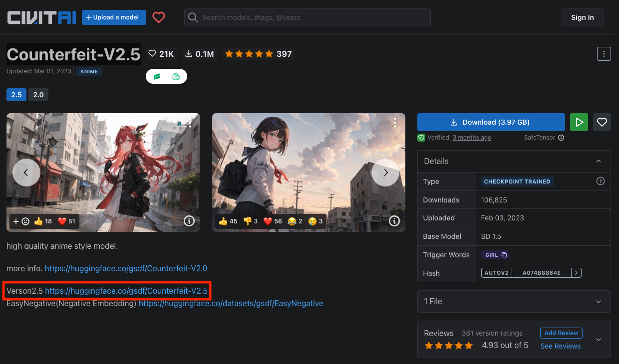The width and height of the screenshot is (619, 364).
Task: Select the 2.5 version tab
Action: 16,95
